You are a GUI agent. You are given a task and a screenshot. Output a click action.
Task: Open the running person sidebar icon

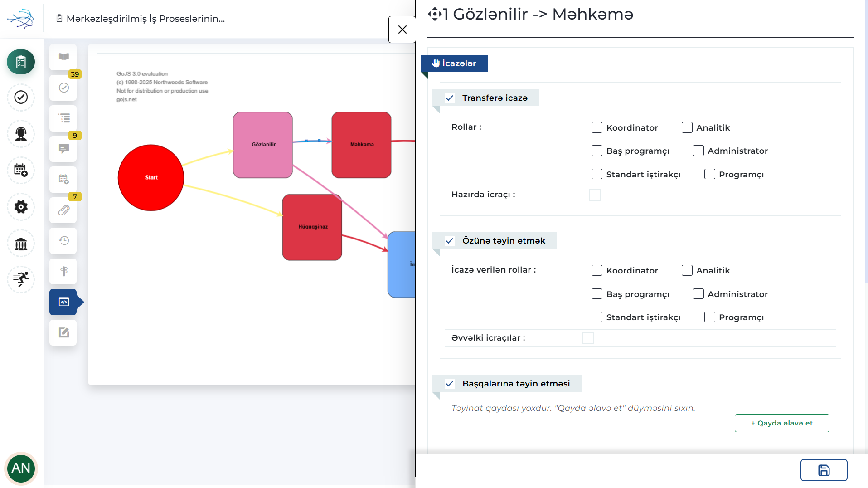coord(21,279)
